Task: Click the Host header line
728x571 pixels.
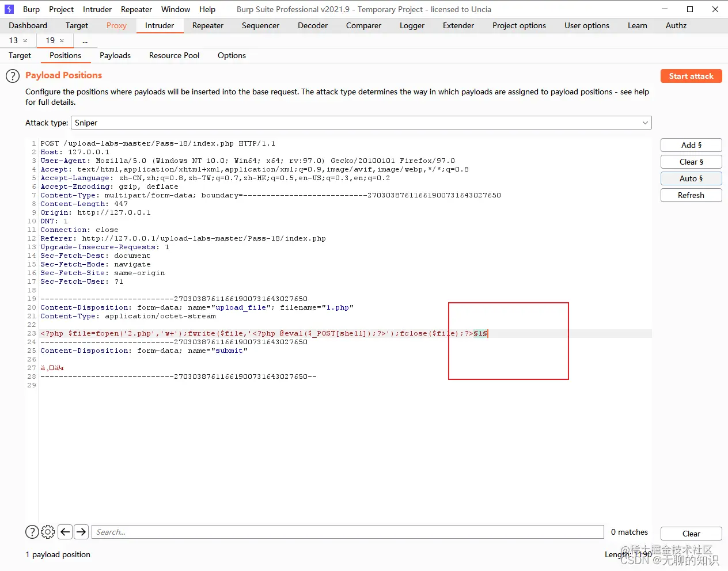Action: click(x=75, y=152)
